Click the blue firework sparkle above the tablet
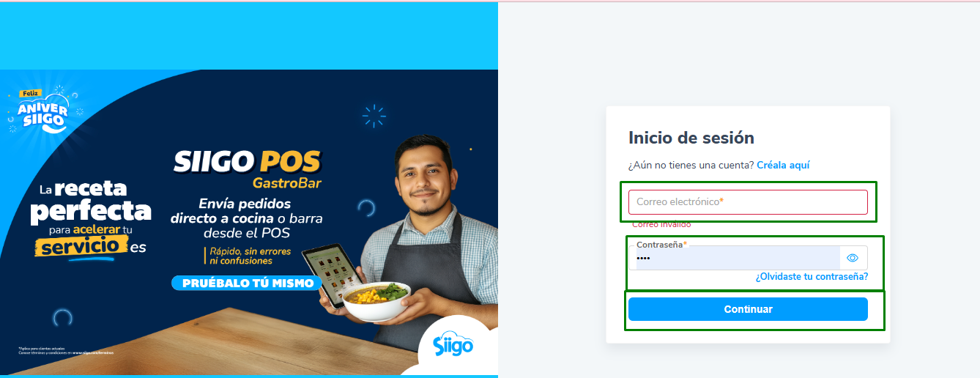This screenshot has height=378, width=980. click(x=374, y=116)
